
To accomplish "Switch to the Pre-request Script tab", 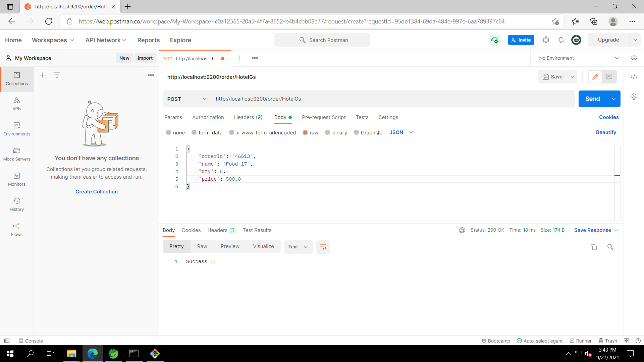I will [x=323, y=117].
